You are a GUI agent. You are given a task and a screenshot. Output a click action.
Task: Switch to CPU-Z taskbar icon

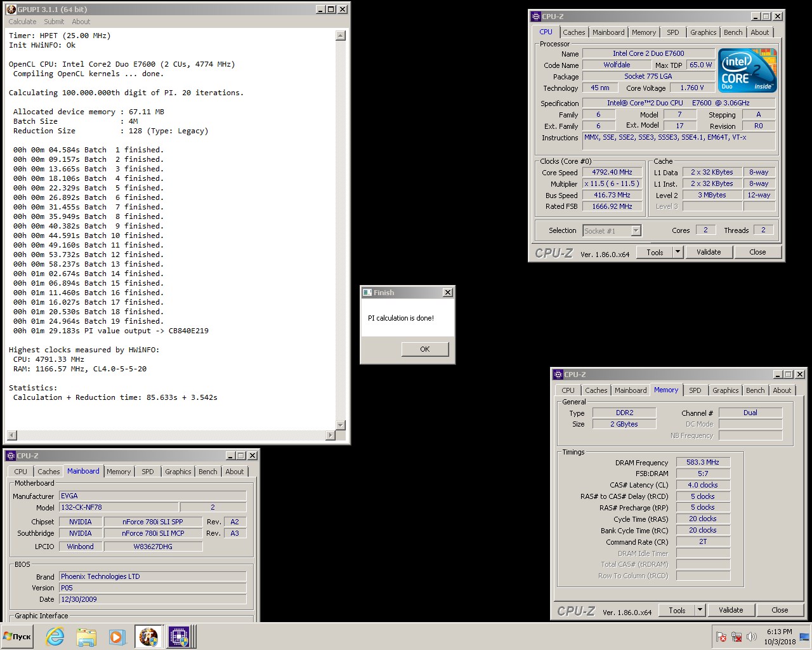(x=179, y=637)
